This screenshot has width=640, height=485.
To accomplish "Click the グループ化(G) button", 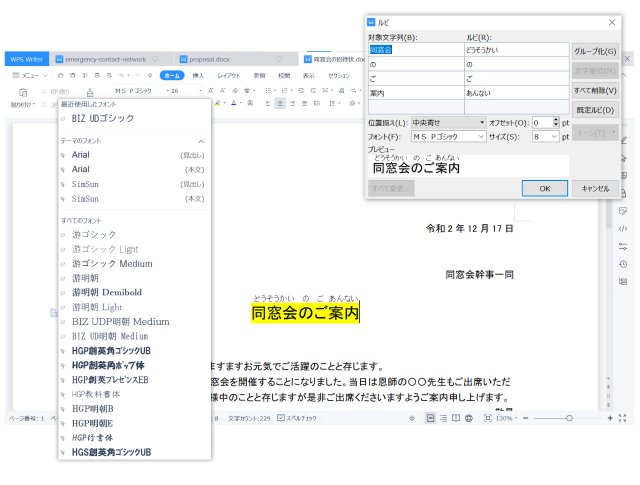I will [x=595, y=51].
